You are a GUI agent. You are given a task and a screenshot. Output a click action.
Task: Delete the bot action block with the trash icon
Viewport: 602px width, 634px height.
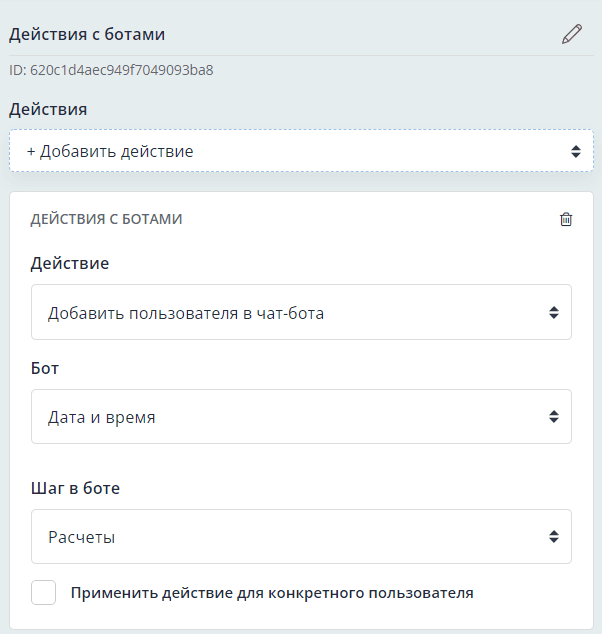tap(566, 219)
